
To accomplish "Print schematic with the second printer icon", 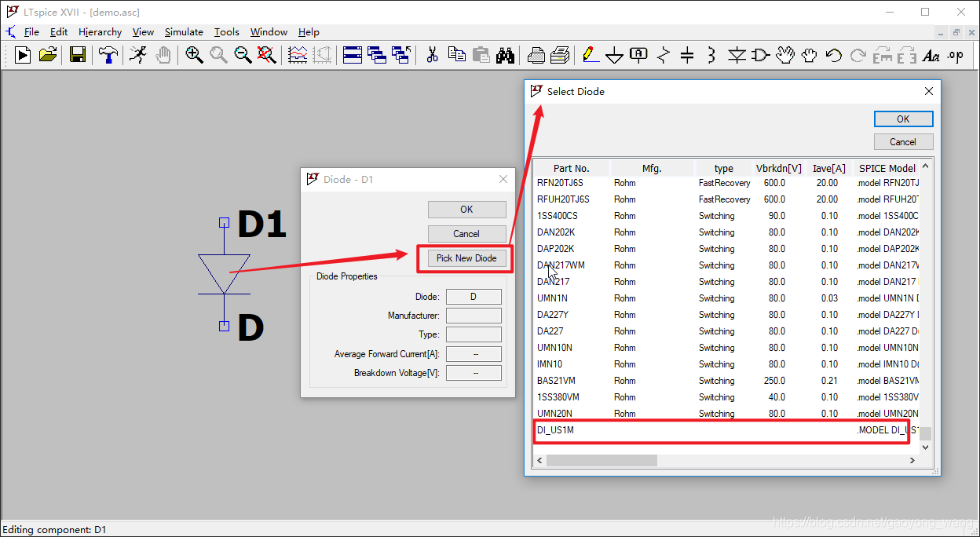I will pyautogui.click(x=560, y=55).
